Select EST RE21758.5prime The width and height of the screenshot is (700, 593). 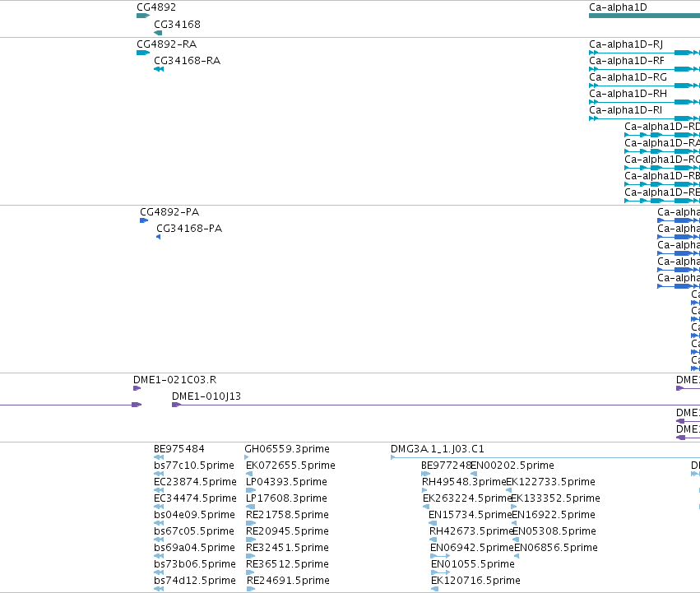288,515
